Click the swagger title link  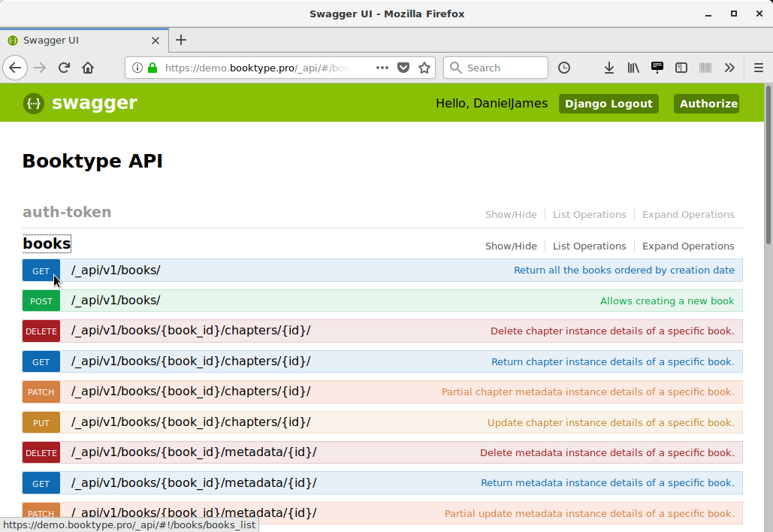point(94,102)
